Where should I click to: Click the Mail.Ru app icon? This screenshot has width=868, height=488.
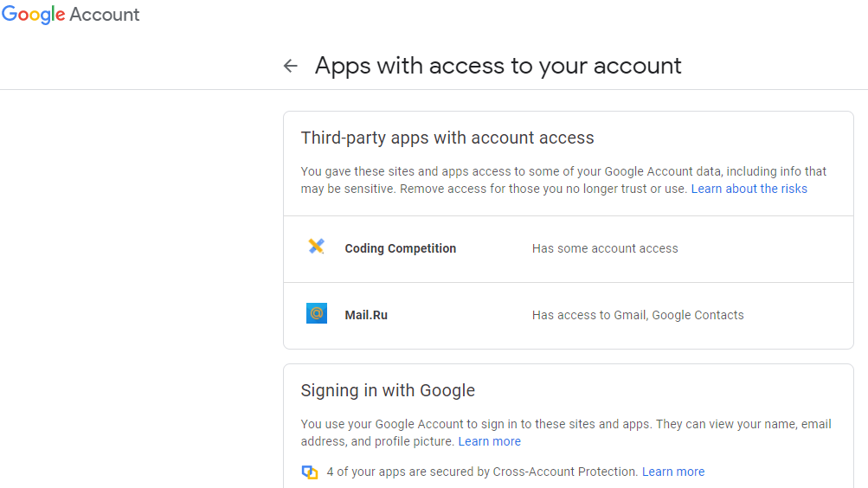click(x=317, y=314)
